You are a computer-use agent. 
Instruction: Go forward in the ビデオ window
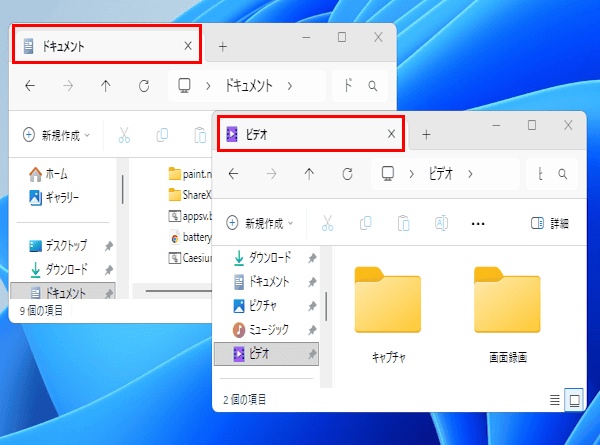click(x=271, y=174)
